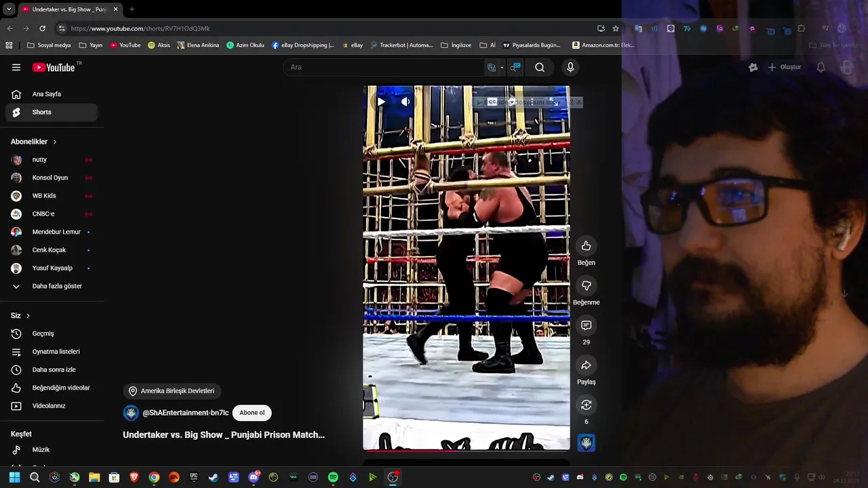Click the Amerika Birleşik Devletleri location chip

(172, 391)
